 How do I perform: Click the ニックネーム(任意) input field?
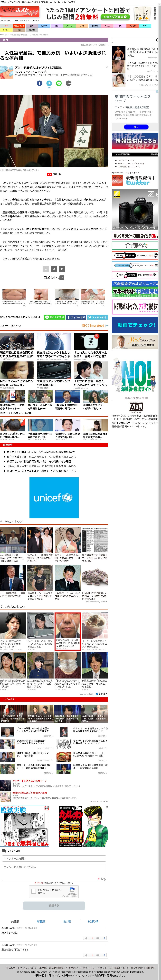54,859
